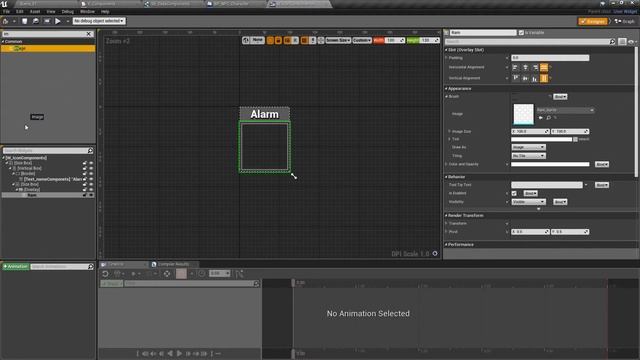Toggle the Is Enabled checkbox
The height and width of the screenshot is (360, 640).
pos(514,193)
